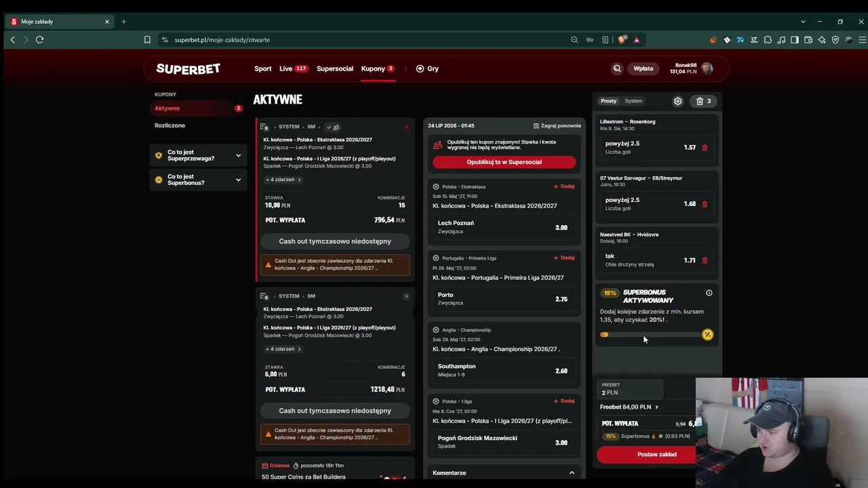Select the Southampton 2.60 odds box
Image resolution: width=868 pixels, height=488 pixels.
503,370
